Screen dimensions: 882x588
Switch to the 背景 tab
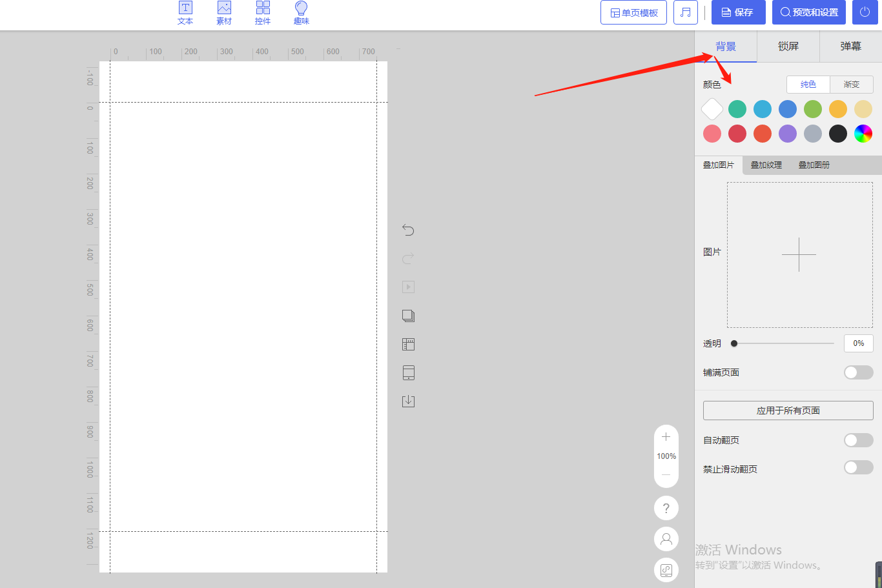point(726,46)
